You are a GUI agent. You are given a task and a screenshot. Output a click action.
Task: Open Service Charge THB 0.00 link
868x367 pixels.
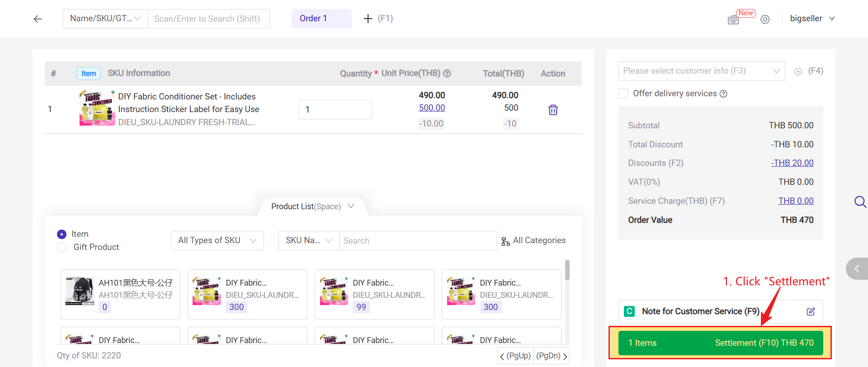point(796,201)
